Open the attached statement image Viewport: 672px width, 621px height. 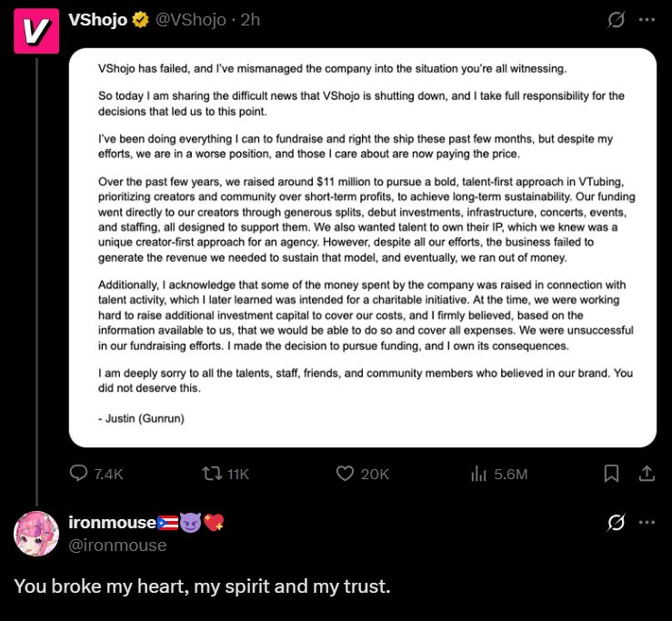pos(362,247)
